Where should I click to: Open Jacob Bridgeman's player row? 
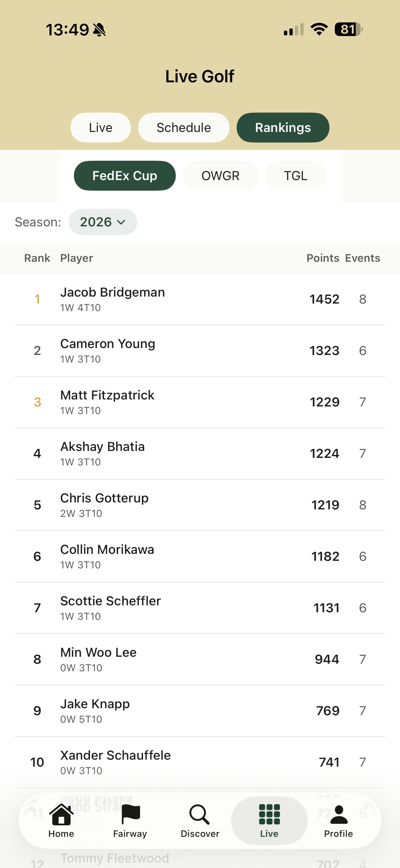[200, 299]
